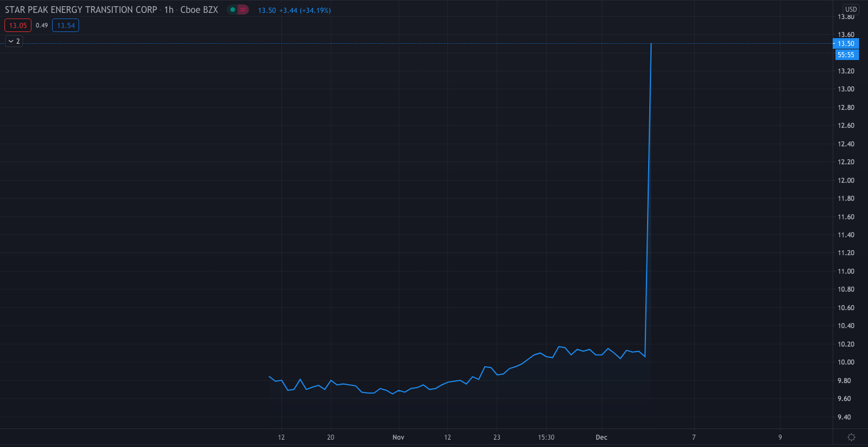Click the 15:30 label on time axis

(546, 437)
